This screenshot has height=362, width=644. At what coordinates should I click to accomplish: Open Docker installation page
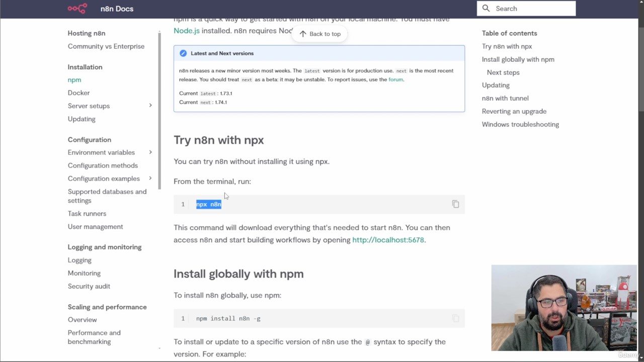coord(78,93)
